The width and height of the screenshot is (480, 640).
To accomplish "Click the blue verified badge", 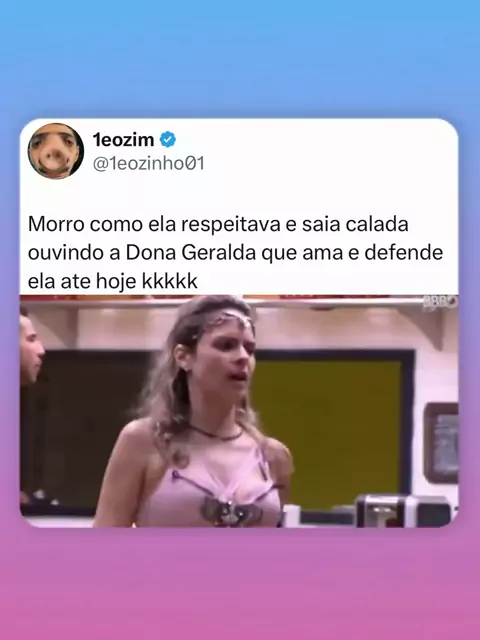I will pos(167,140).
